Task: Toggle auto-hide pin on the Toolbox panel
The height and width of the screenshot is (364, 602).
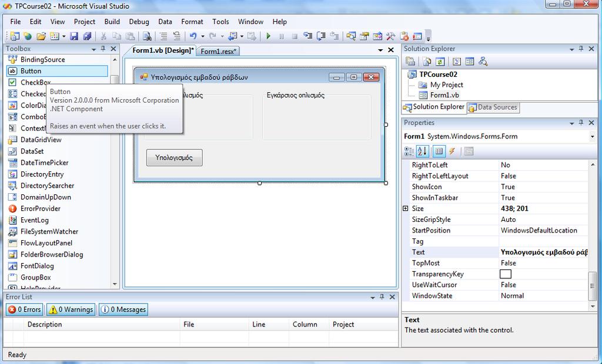Action: click(103, 49)
